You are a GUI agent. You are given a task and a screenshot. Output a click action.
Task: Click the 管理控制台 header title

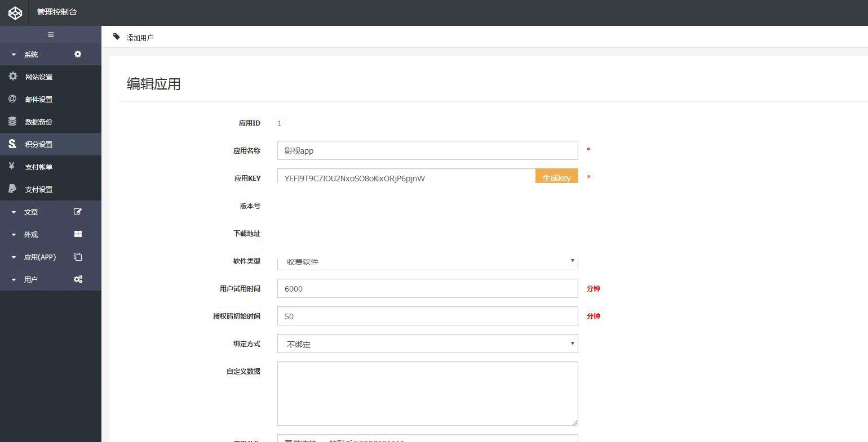click(56, 12)
